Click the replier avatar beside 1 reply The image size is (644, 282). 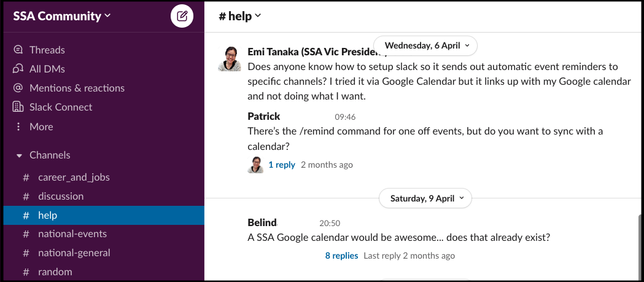click(x=255, y=165)
